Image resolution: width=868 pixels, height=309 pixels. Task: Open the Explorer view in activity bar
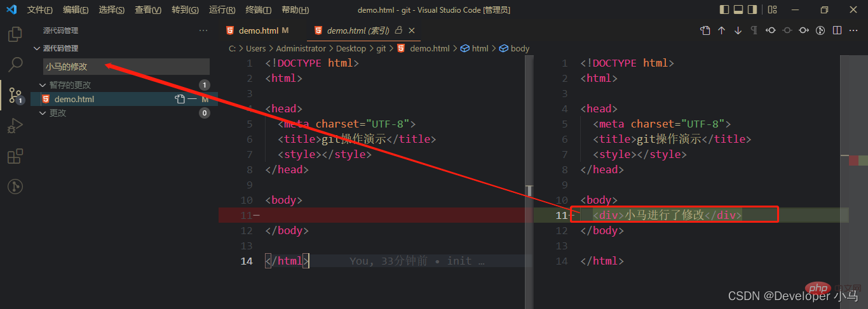coord(15,34)
